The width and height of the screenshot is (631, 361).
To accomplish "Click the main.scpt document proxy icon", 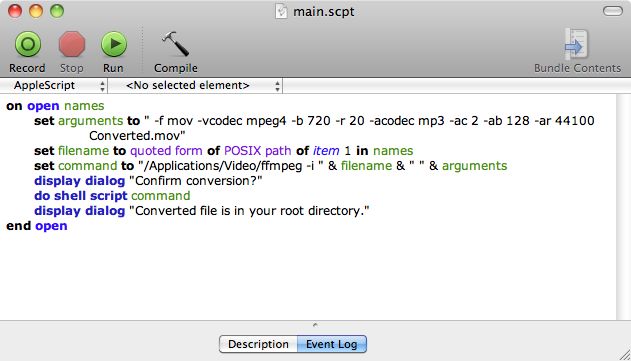I will click(x=281, y=11).
